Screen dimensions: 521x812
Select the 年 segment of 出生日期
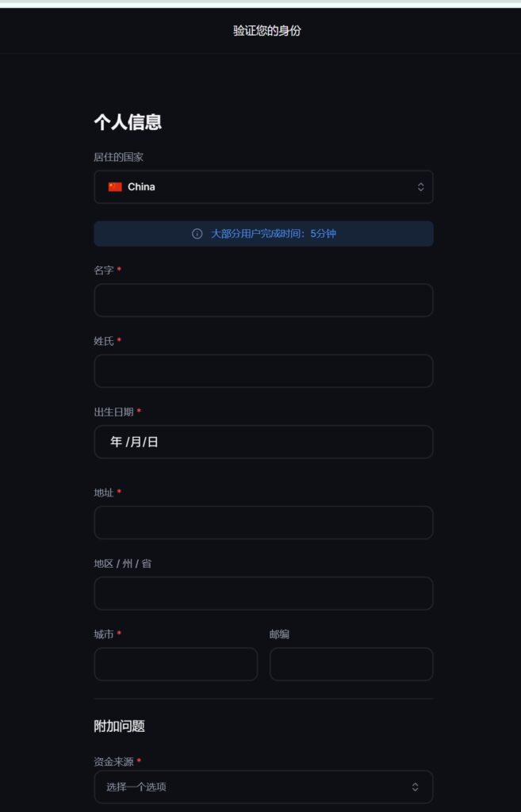(x=116, y=442)
